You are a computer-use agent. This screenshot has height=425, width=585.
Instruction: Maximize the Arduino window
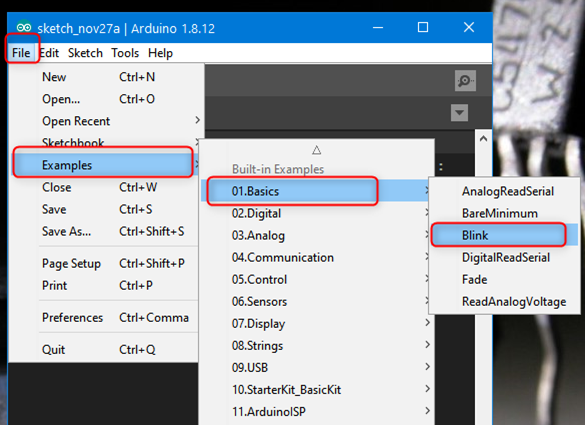coord(423,27)
